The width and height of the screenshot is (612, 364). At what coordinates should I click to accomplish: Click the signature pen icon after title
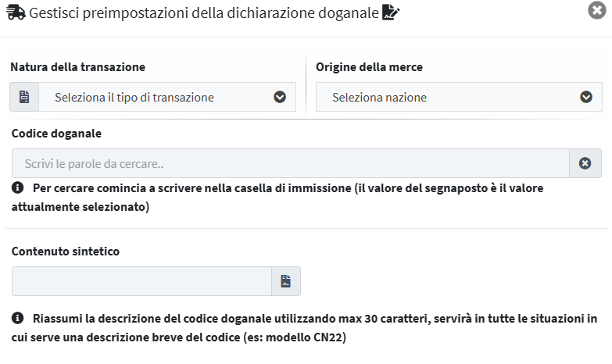391,12
